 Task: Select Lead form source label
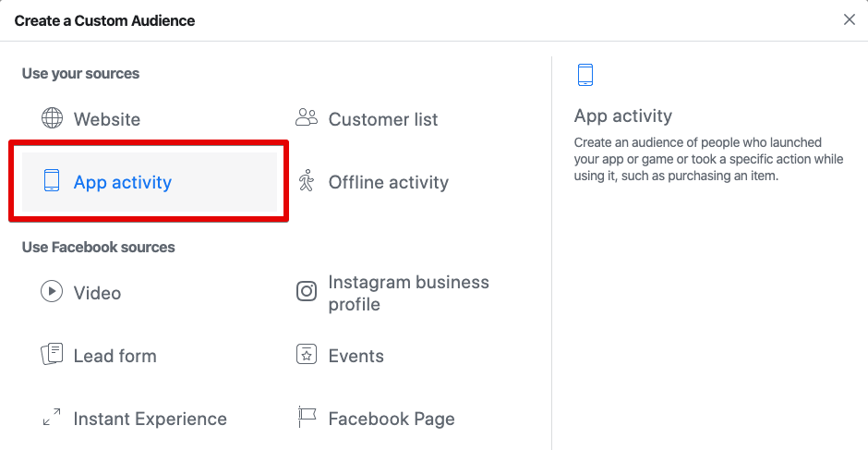pos(115,356)
